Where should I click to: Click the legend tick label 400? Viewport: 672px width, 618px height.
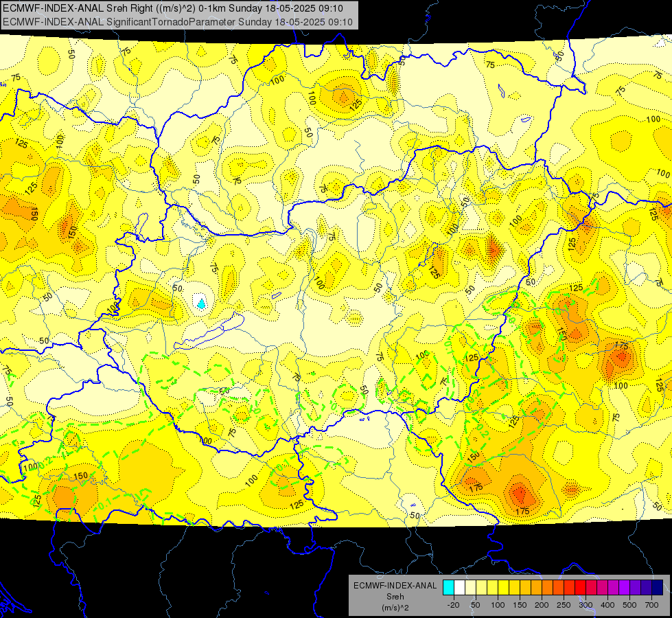tap(607, 605)
